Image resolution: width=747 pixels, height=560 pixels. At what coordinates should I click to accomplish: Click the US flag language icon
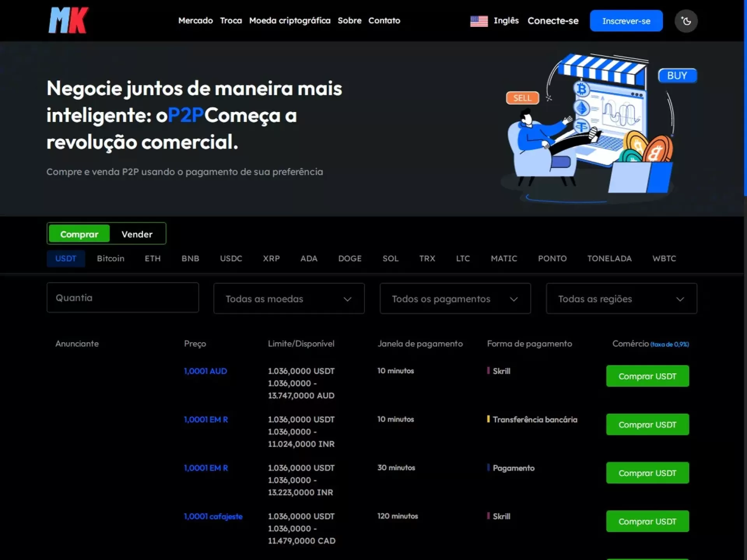[479, 21]
